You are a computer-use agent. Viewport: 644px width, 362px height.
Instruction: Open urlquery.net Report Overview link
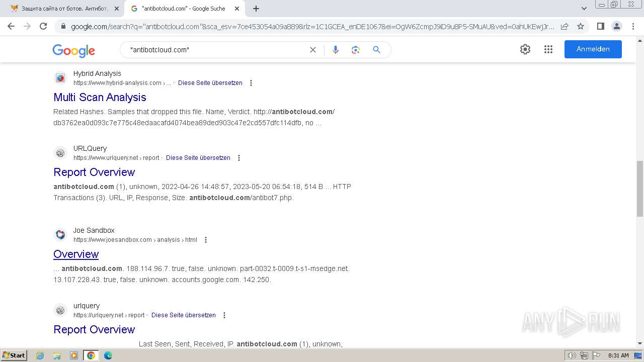coord(94,330)
